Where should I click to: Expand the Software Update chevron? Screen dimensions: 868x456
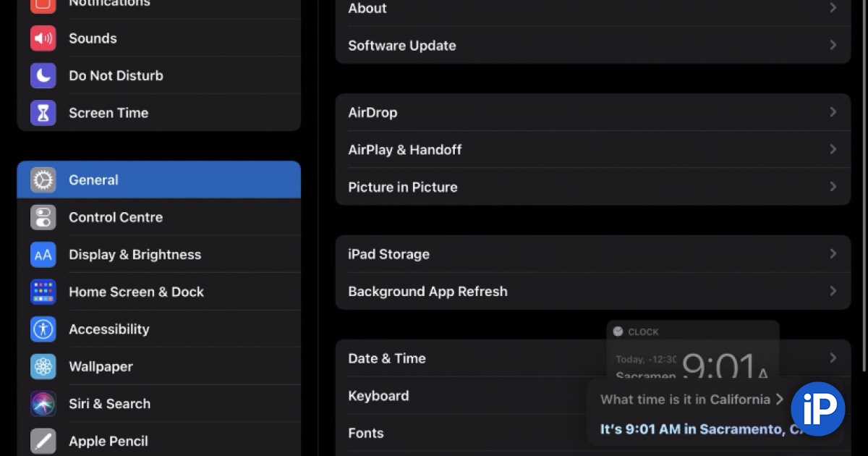point(833,45)
